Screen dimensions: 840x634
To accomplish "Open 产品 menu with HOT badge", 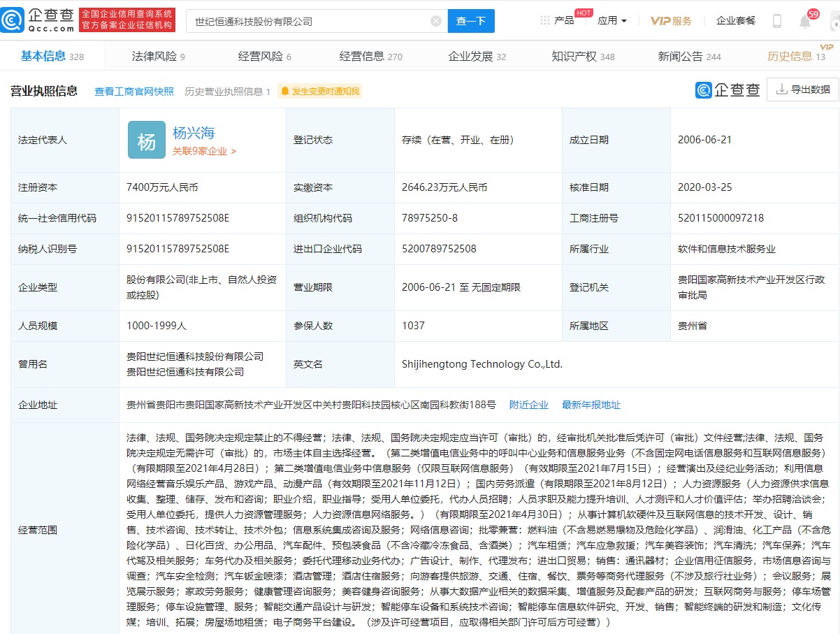I will (563, 21).
